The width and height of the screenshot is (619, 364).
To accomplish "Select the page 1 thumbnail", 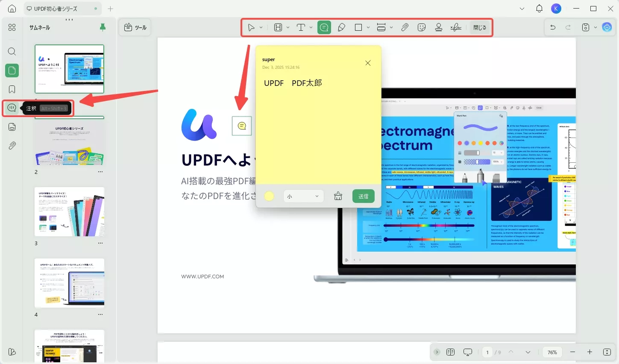I will pos(69,69).
